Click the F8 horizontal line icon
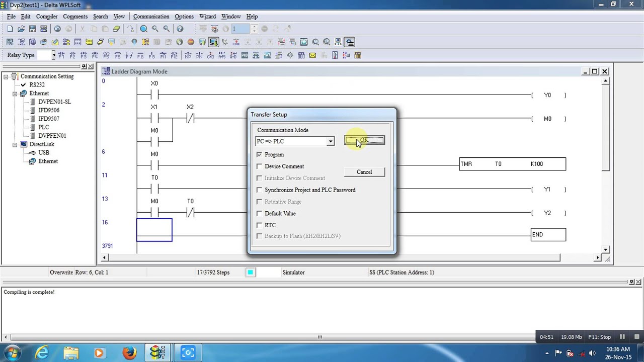644x362 pixels. (140, 55)
